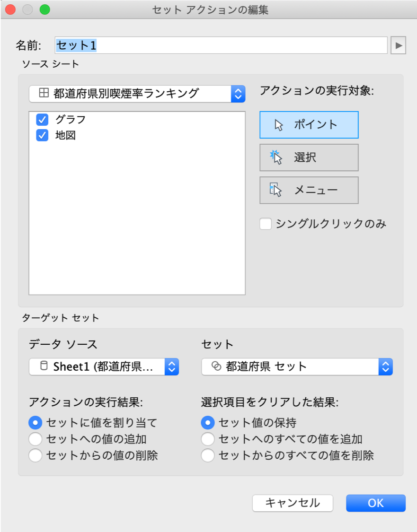Click the set icon beside 都道府県 セット
The image size is (417, 532).
pyautogui.click(x=216, y=366)
